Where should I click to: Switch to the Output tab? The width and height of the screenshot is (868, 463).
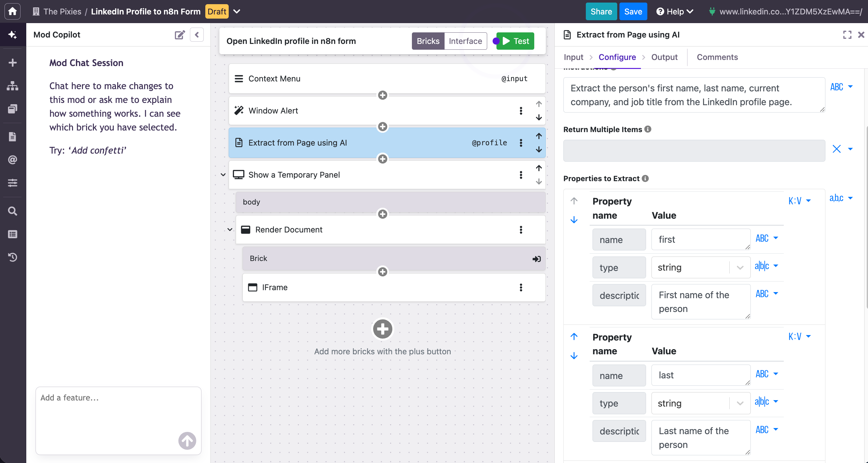point(664,57)
